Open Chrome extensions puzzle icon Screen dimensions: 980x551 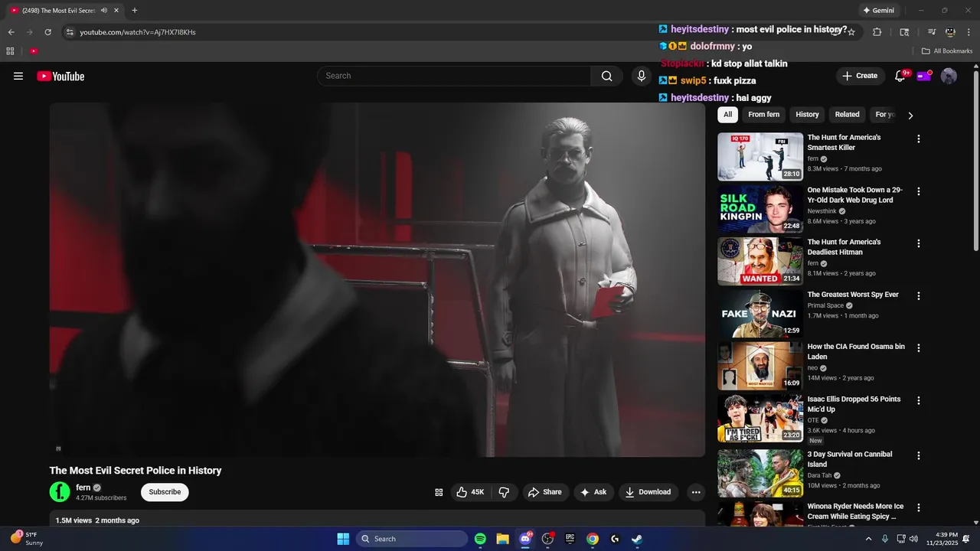pos(877,32)
